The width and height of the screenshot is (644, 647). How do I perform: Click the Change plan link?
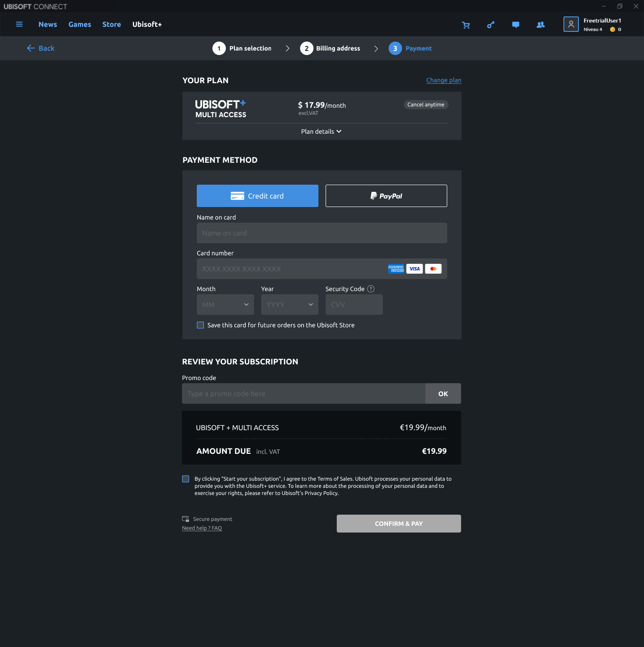444,80
